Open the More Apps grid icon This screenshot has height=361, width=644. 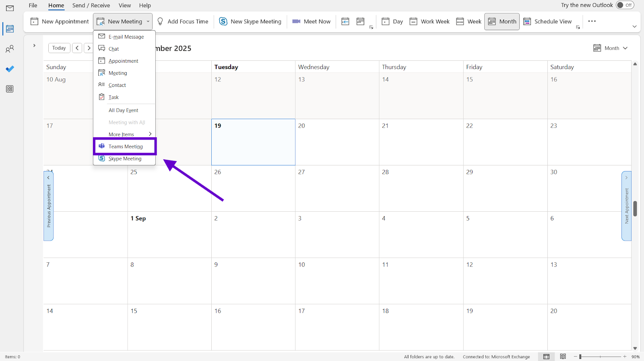point(10,89)
